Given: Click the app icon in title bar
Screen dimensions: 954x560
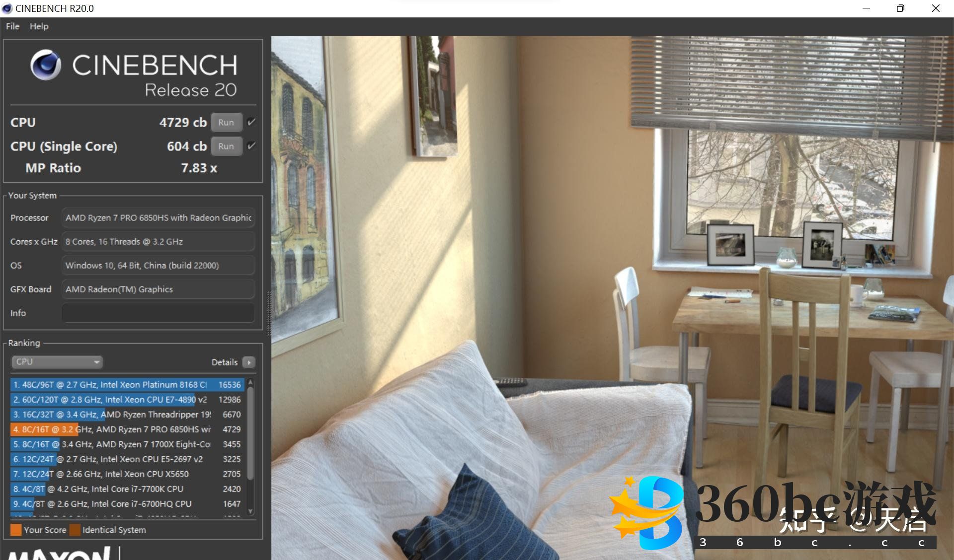Looking at the screenshot, I should click(x=7, y=8).
